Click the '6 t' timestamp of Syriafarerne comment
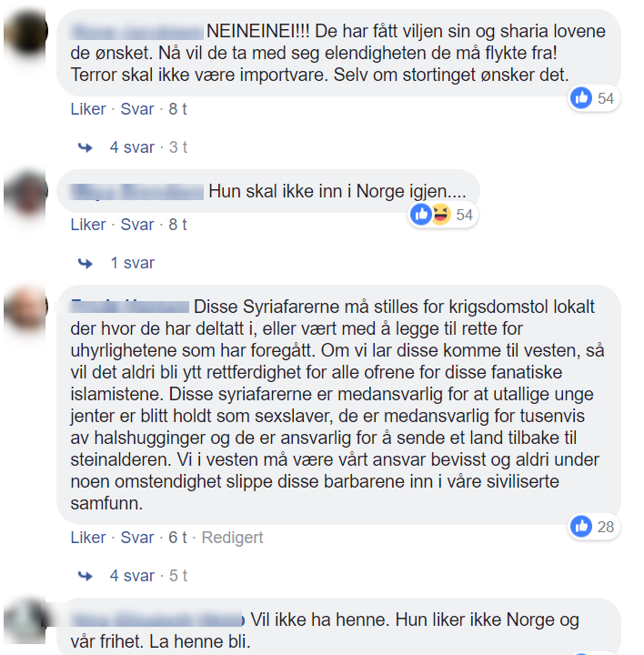Image resolution: width=644 pixels, height=655 pixels. (x=177, y=538)
